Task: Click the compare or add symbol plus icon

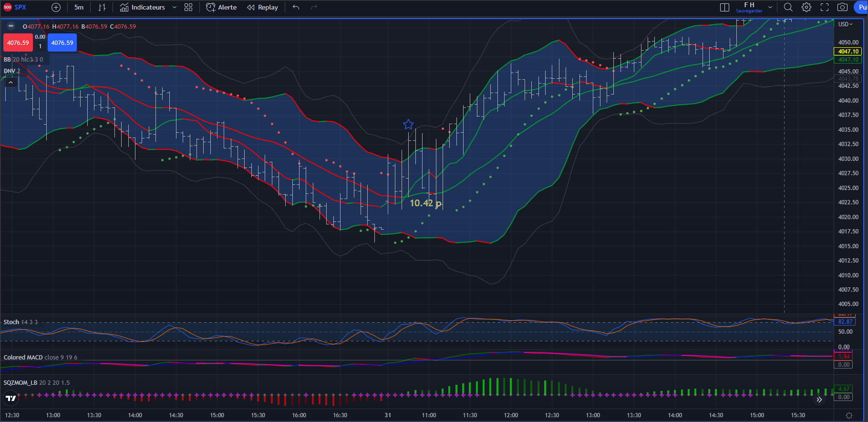Action: (x=56, y=7)
